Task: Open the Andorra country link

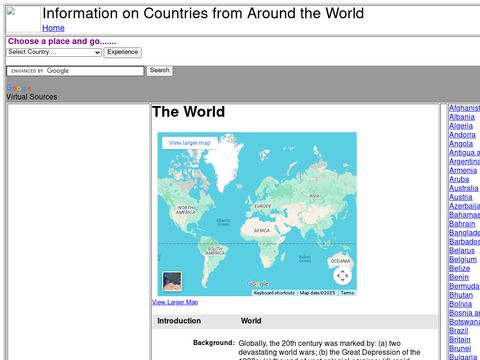Action: pos(462,135)
